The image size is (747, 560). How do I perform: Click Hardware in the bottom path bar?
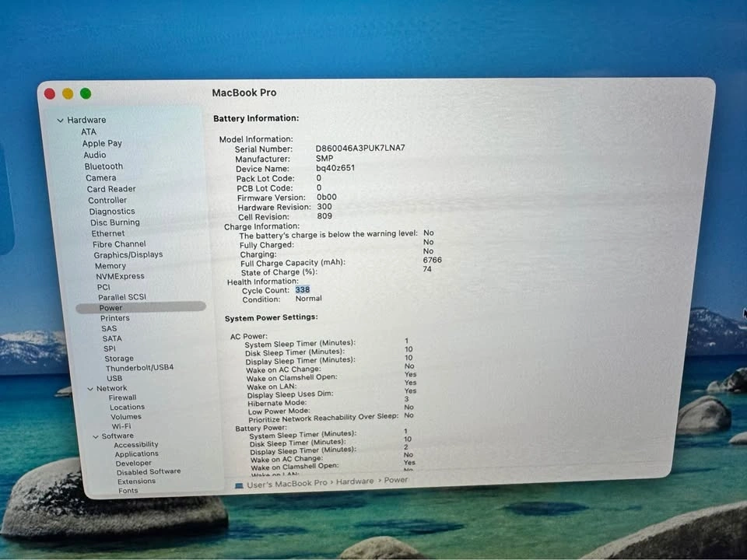click(355, 481)
